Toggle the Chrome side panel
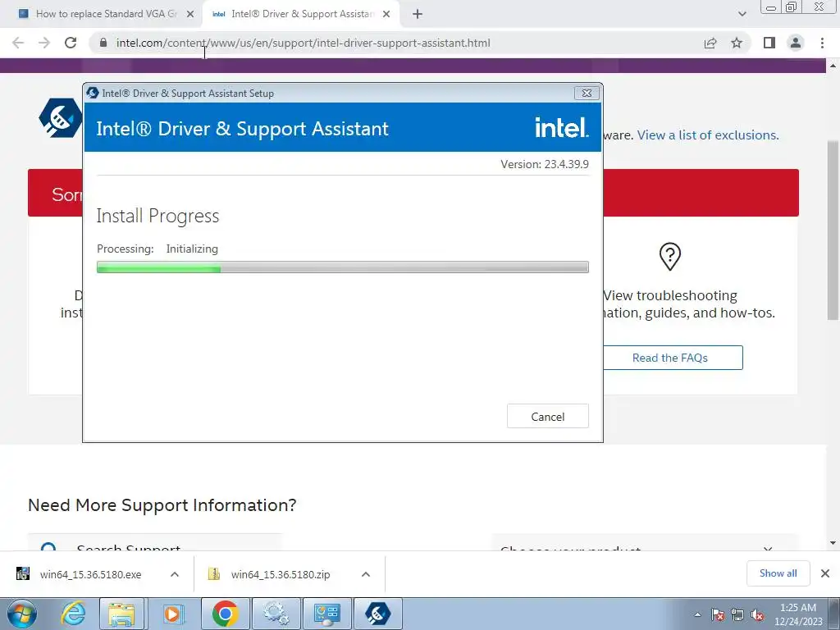Viewport: 840px width, 630px height. (x=769, y=43)
